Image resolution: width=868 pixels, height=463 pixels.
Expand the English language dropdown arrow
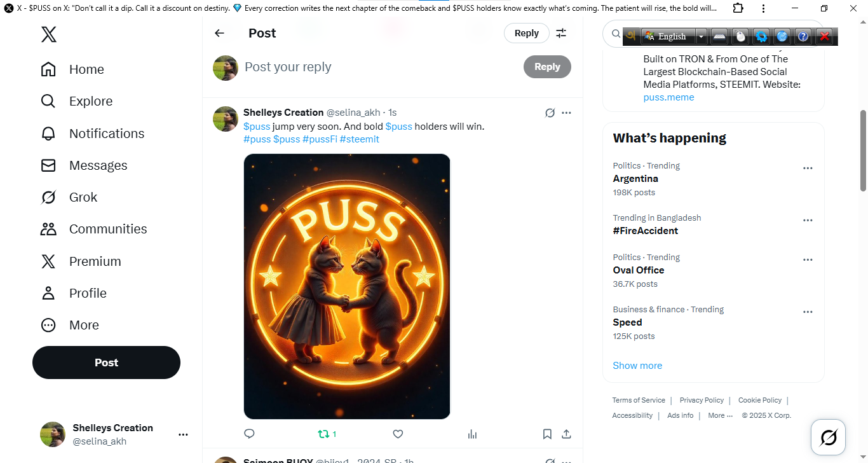[701, 37]
